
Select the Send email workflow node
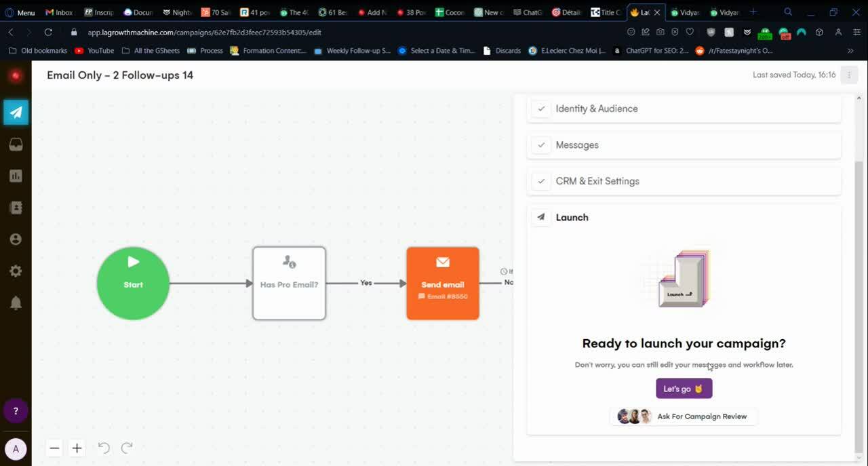[443, 283]
